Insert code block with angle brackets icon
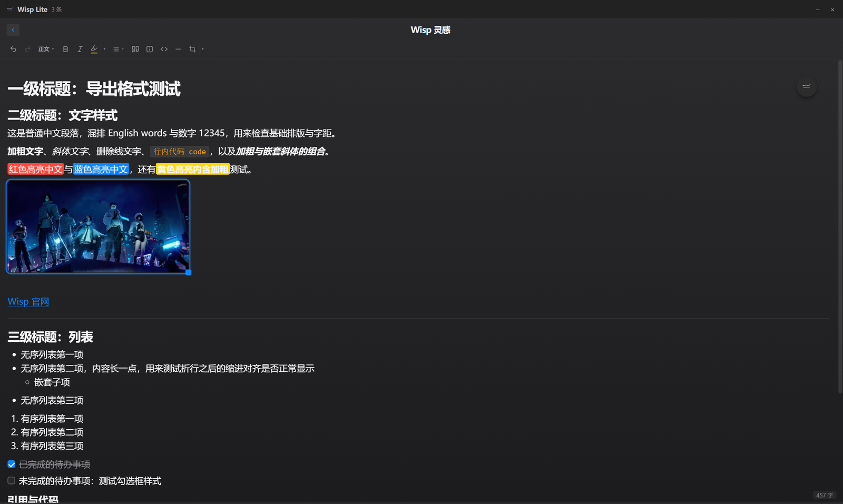 [164, 49]
